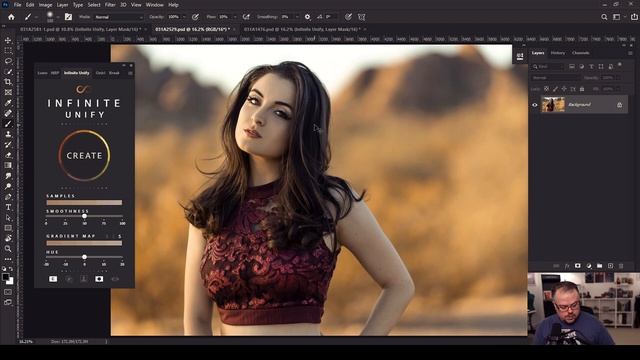Screen dimensions: 640x360
Task: Click the Share icon at top right
Action: tap(634, 17)
